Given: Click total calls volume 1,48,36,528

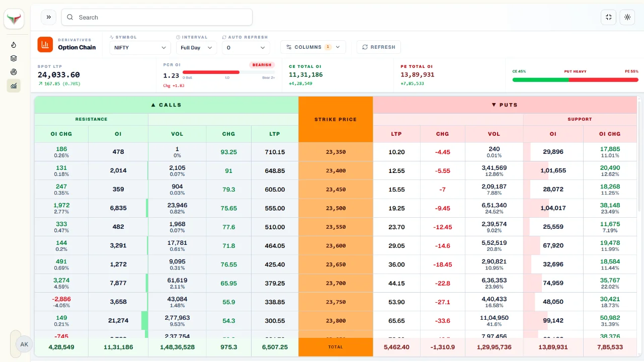Looking at the screenshot, I should click(177, 347).
